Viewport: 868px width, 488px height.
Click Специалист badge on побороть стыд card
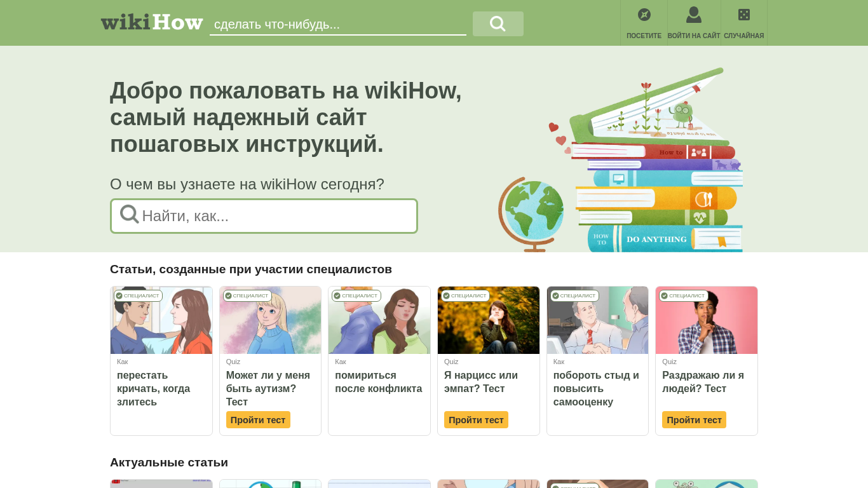tap(574, 295)
